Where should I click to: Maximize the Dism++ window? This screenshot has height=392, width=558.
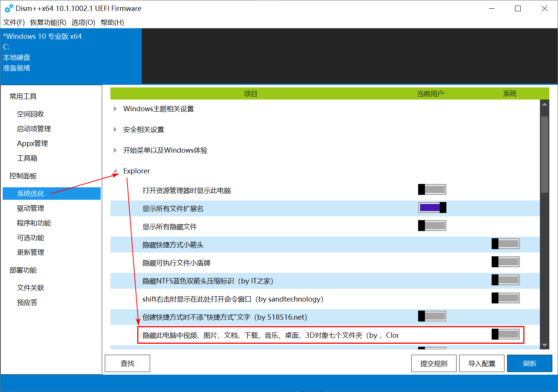(x=518, y=8)
